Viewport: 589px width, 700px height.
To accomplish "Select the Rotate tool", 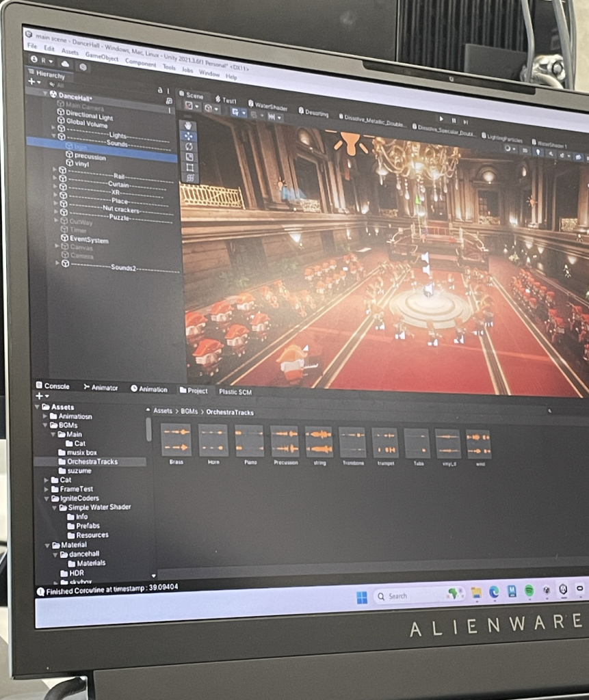I will pos(189,146).
